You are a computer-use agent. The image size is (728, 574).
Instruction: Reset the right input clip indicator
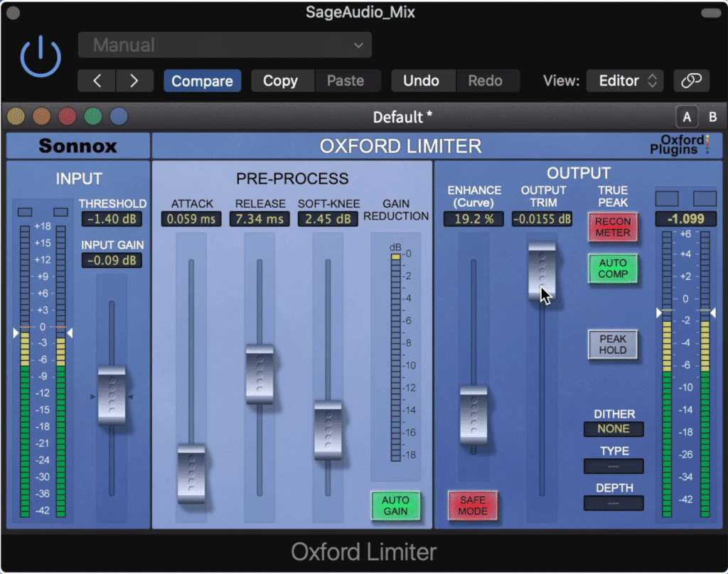tap(60, 212)
